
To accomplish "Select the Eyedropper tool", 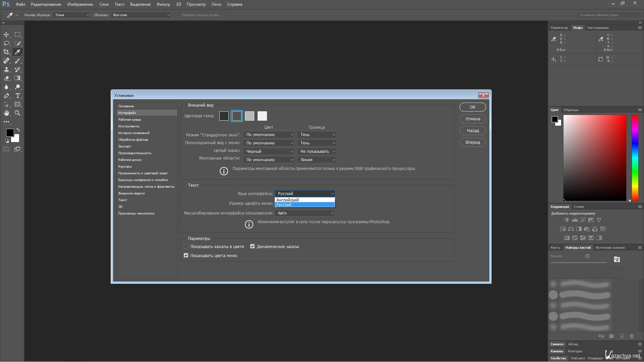I will click(x=18, y=52).
